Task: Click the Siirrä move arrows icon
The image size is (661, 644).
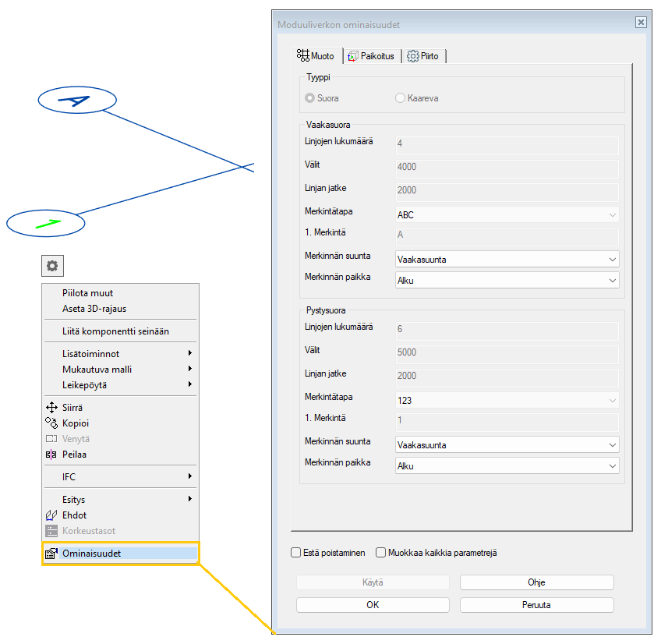Action: click(51, 408)
